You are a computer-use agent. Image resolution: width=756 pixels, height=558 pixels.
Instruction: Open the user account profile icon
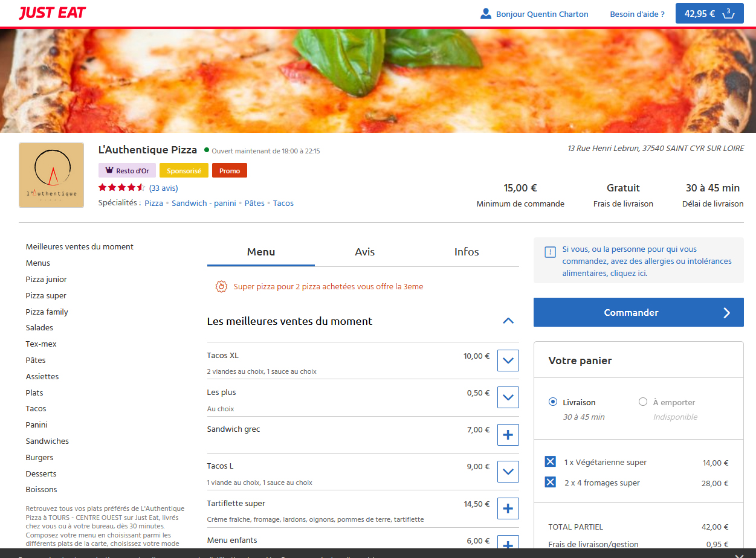point(486,14)
